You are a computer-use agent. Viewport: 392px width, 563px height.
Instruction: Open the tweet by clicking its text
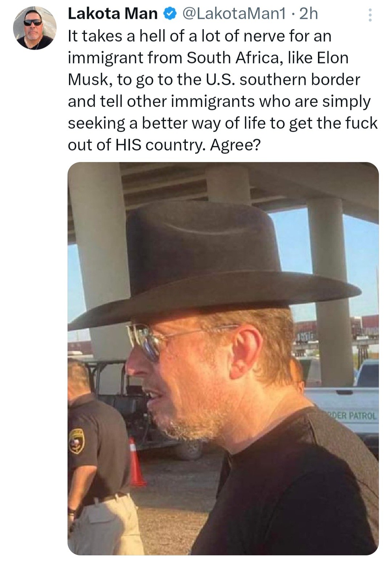[x=222, y=90]
